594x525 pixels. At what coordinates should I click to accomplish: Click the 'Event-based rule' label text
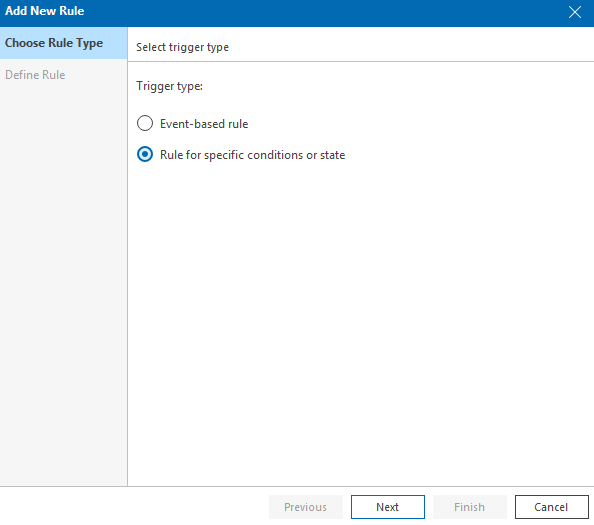coord(204,124)
